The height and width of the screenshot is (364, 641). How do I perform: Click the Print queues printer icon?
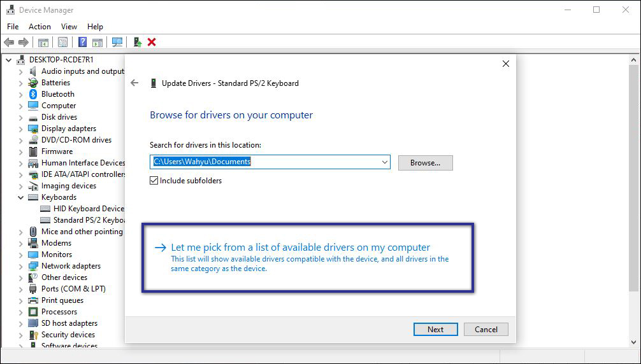(33, 300)
